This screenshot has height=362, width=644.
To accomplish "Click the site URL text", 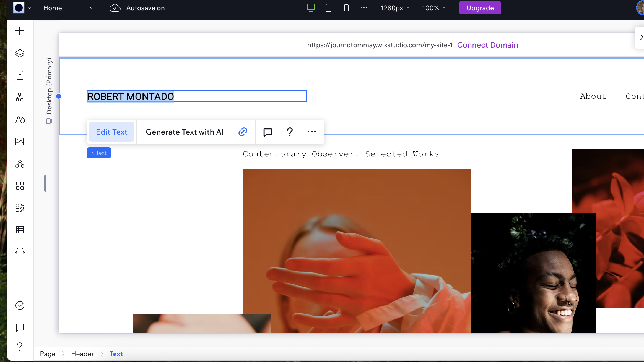I will 380,45.
